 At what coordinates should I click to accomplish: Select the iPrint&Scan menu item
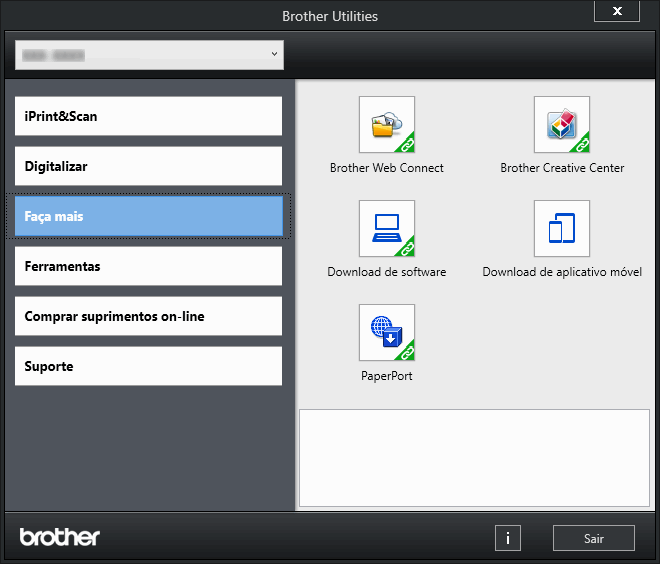(x=149, y=116)
